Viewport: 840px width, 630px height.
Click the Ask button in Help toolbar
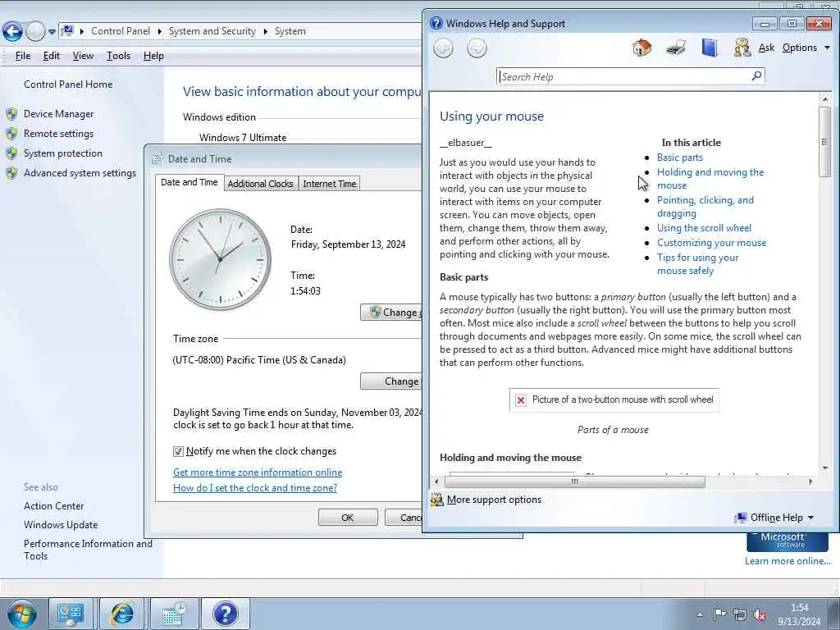[767, 48]
